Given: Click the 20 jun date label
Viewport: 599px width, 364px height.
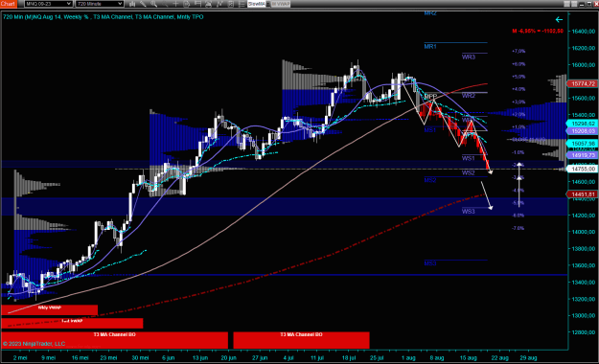Looking at the screenshot, I should (228, 358).
